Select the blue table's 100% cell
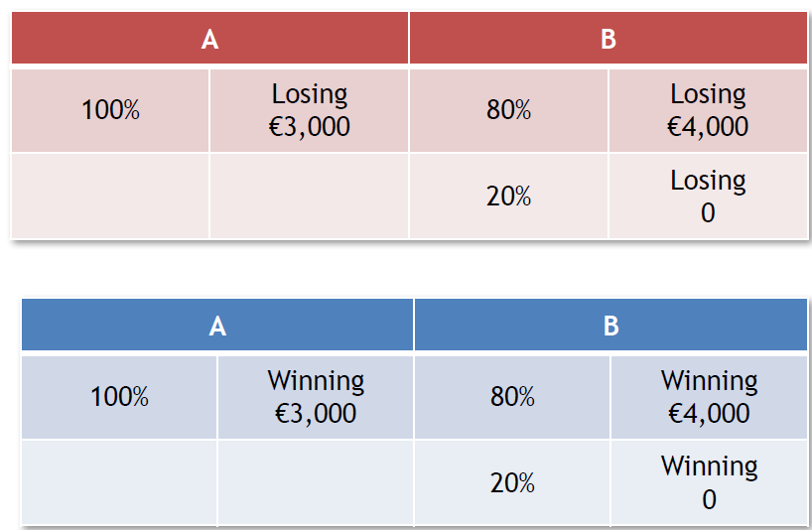 tap(119, 397)
